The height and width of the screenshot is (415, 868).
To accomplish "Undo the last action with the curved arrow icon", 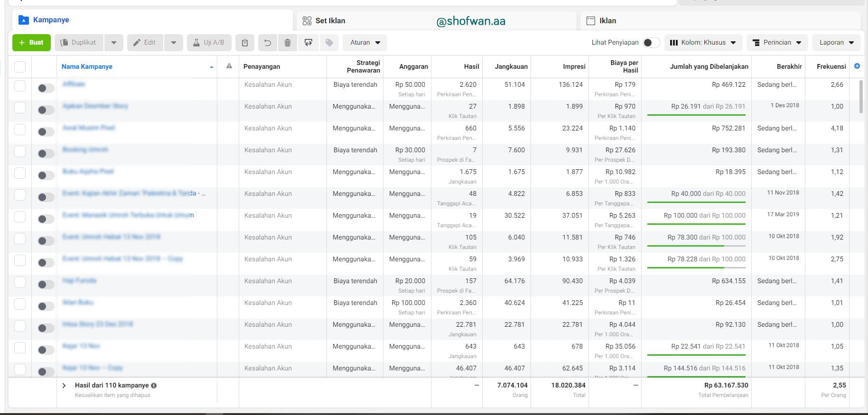I will click(268, 43).
